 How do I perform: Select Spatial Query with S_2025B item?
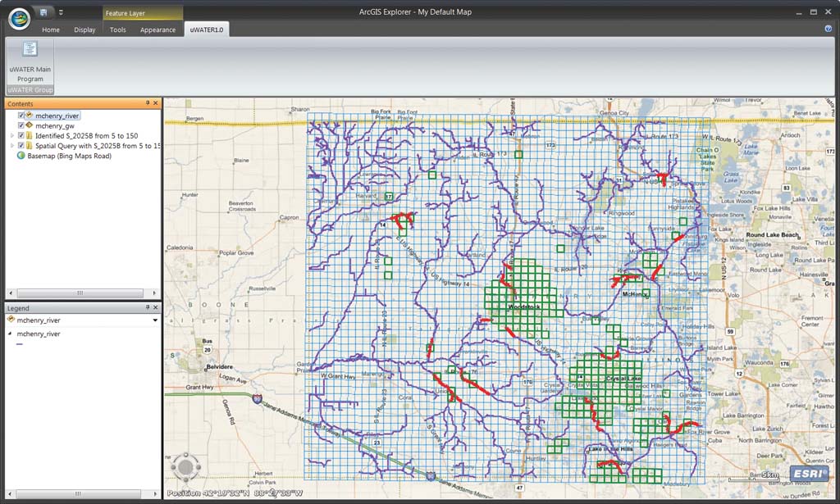(98, 146)
